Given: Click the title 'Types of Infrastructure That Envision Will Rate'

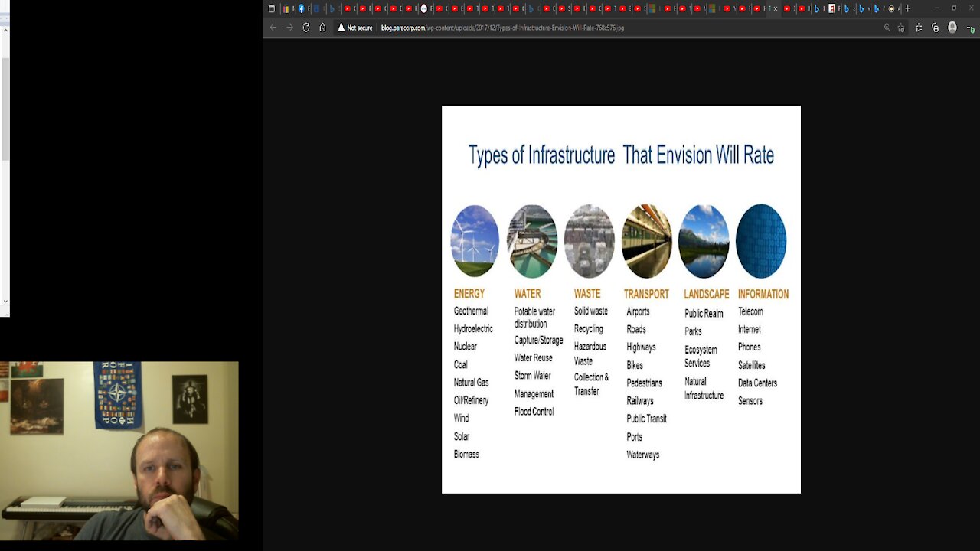Looking at the screenshot, I should 621,155.
